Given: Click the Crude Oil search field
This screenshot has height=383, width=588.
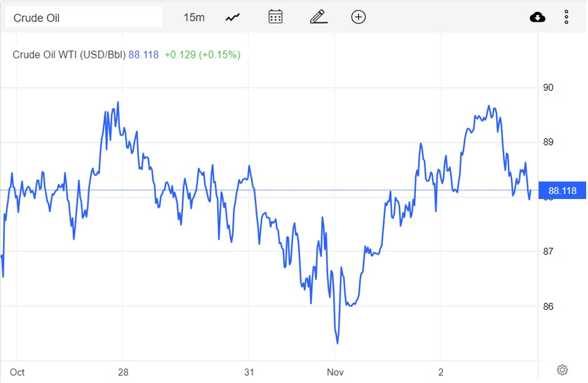Looking at the screenshot, I should pyautogui.click(x=84, y=17).
